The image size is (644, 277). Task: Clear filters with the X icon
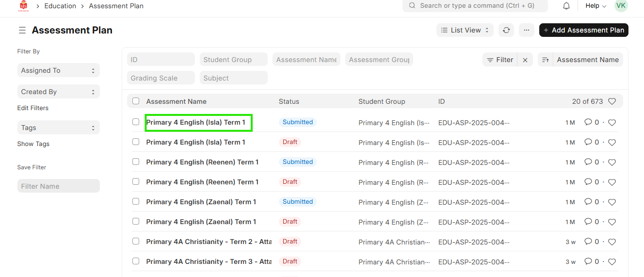[525, 60]
